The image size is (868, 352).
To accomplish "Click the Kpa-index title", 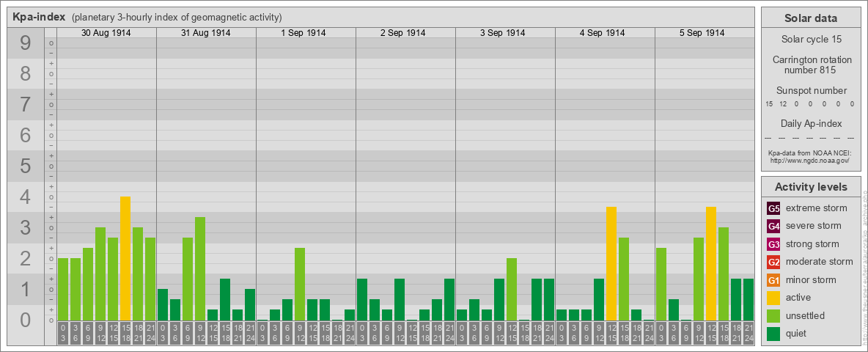I will click(x=40, y=17).
